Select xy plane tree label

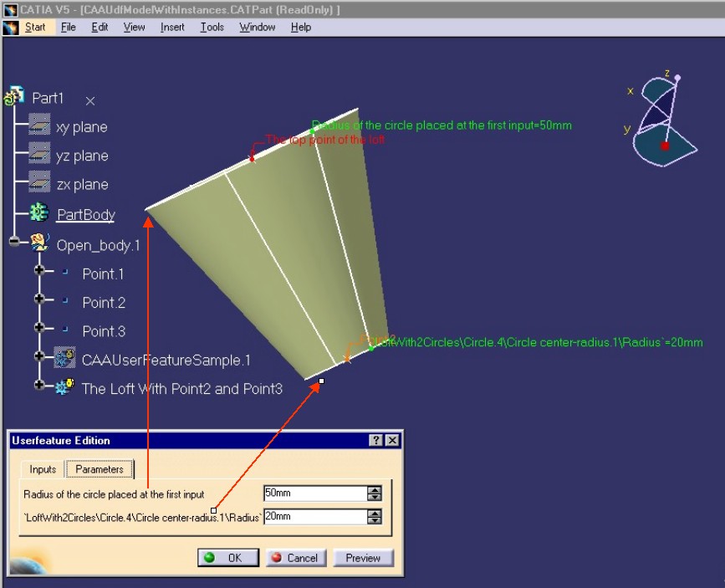[x=82, y=127]
